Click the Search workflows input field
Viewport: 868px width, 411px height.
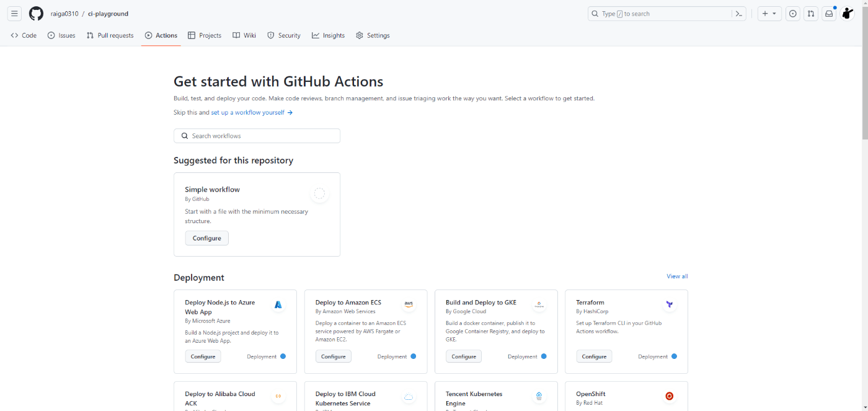point(257,136)
